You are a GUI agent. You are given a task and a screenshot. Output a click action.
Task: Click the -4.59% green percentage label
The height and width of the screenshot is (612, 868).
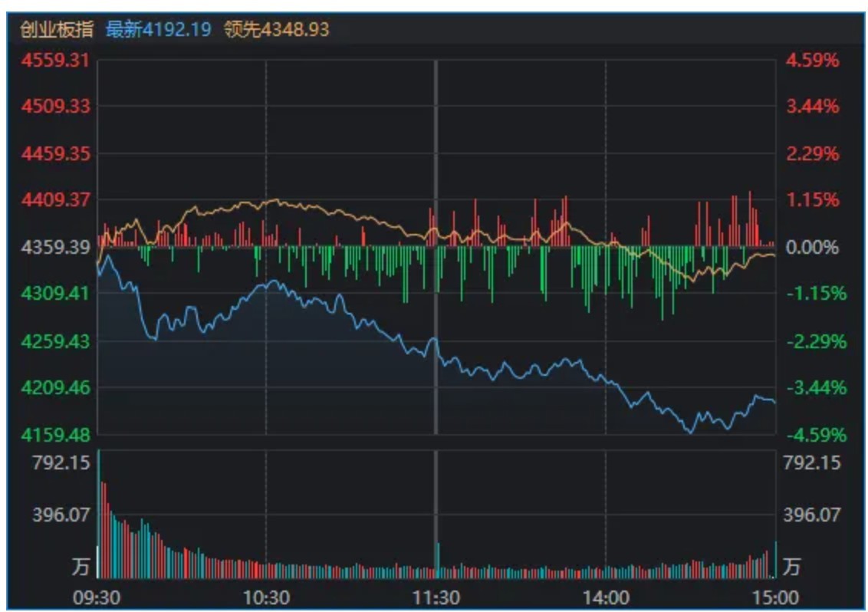coord(817,435)
